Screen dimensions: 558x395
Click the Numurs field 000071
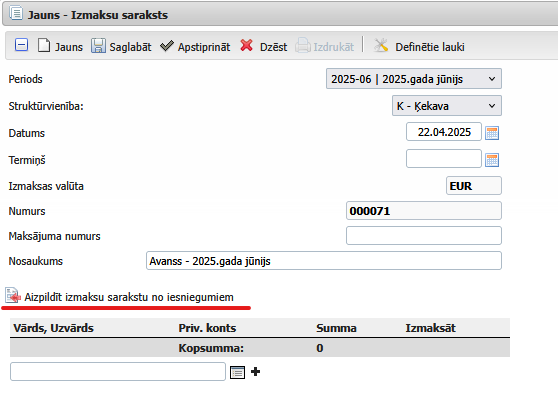pos(424,211)
